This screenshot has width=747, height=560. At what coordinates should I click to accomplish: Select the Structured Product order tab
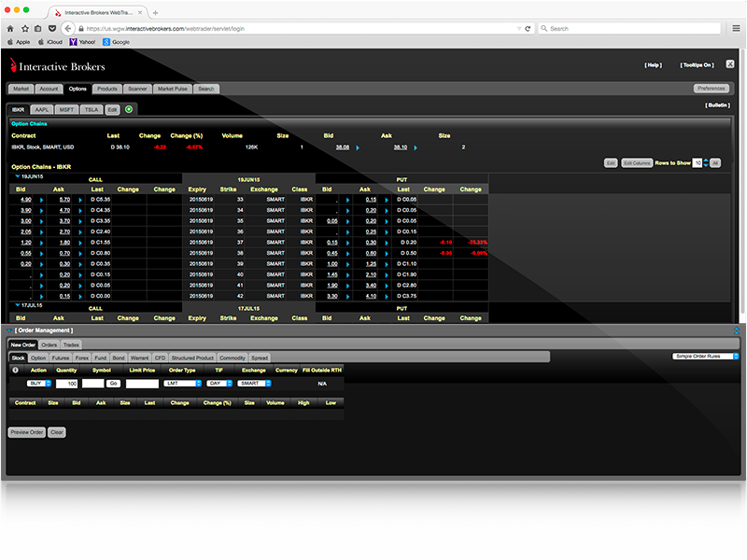point(192,357)
